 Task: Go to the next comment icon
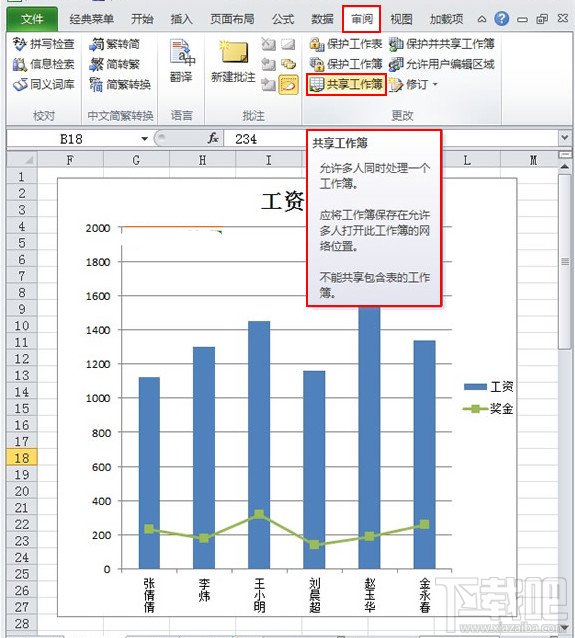269,84
